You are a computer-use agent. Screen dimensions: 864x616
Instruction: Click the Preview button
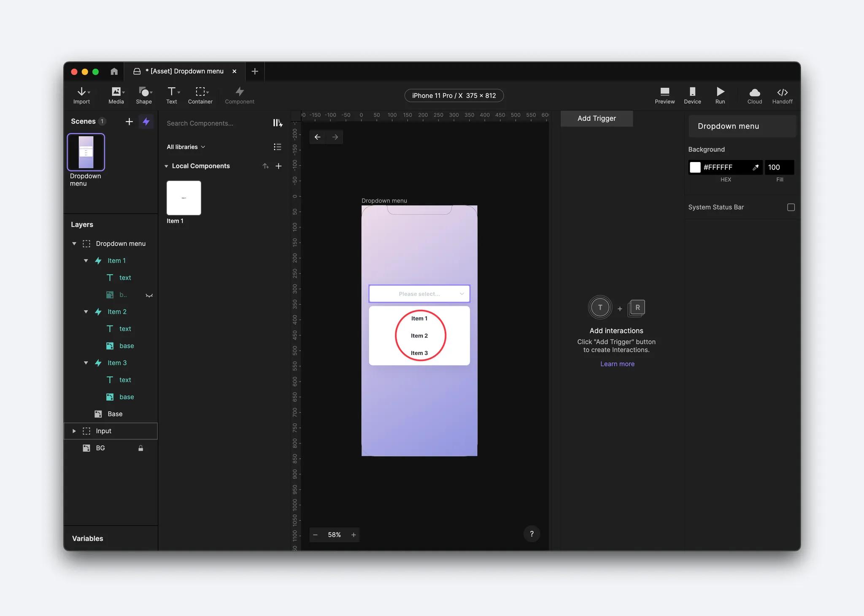point(664,95)
